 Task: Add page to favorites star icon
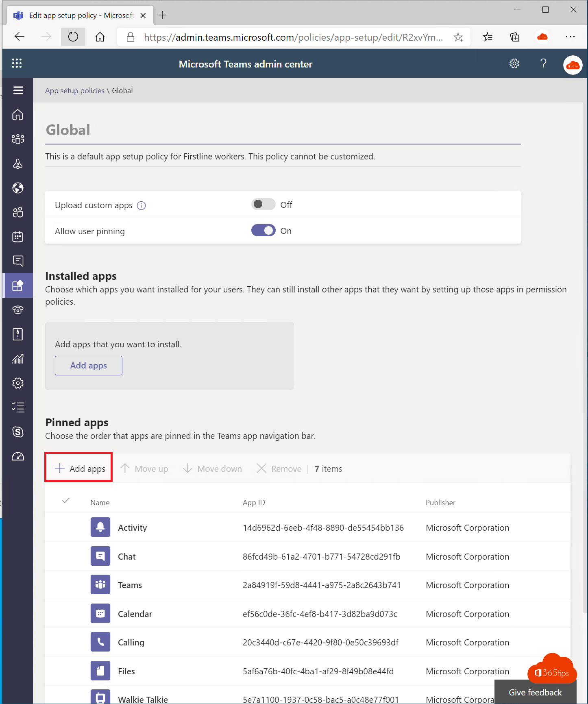[458, 37]
